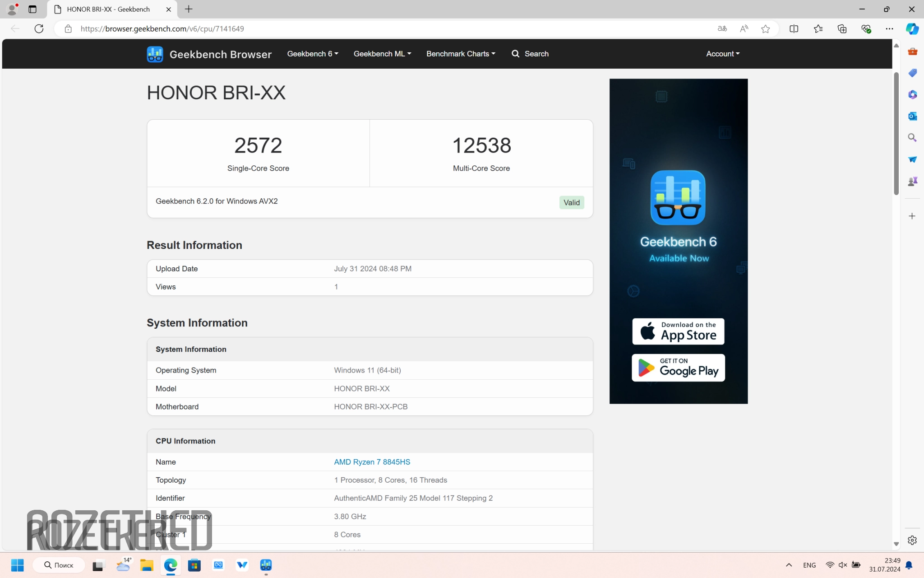
Task: Open the translate page icon
Action: point(722,29)
